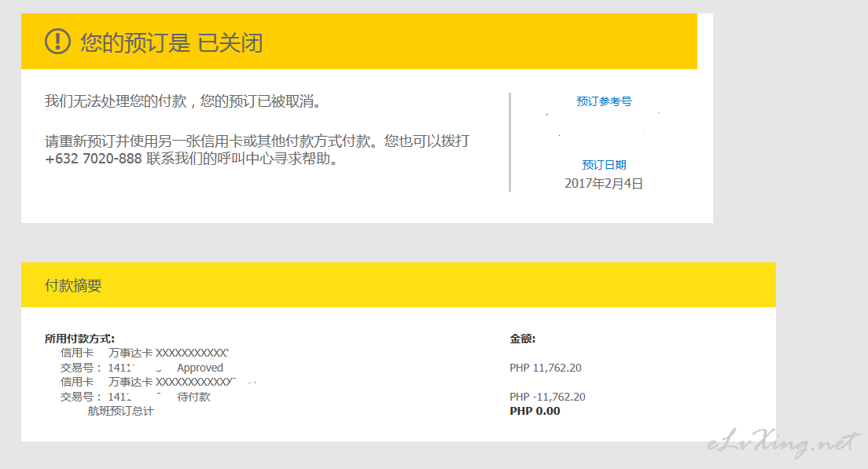Click the "您的预订是 已关闭" heading
This screenshot has height=469, width=868.
pos(171,42)
